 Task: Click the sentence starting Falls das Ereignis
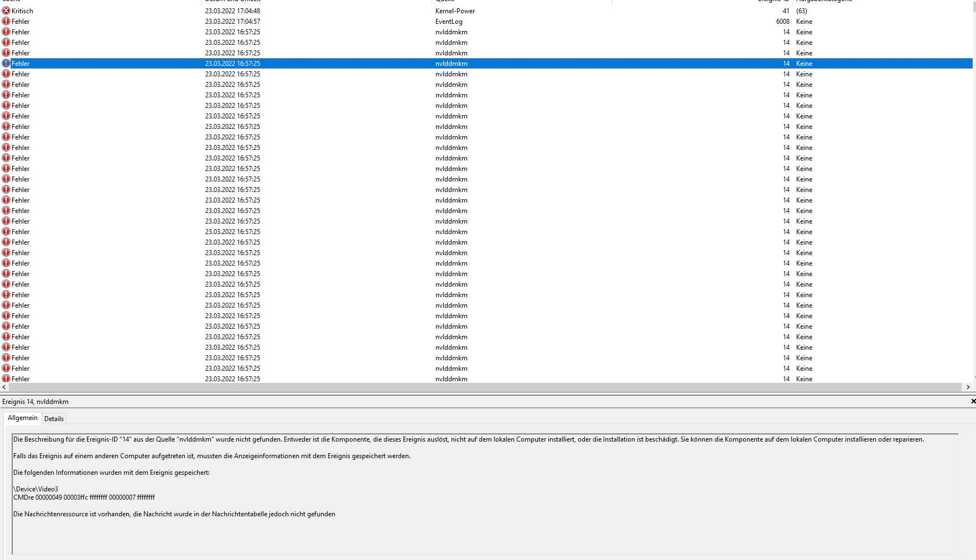[x=212, y=456]
